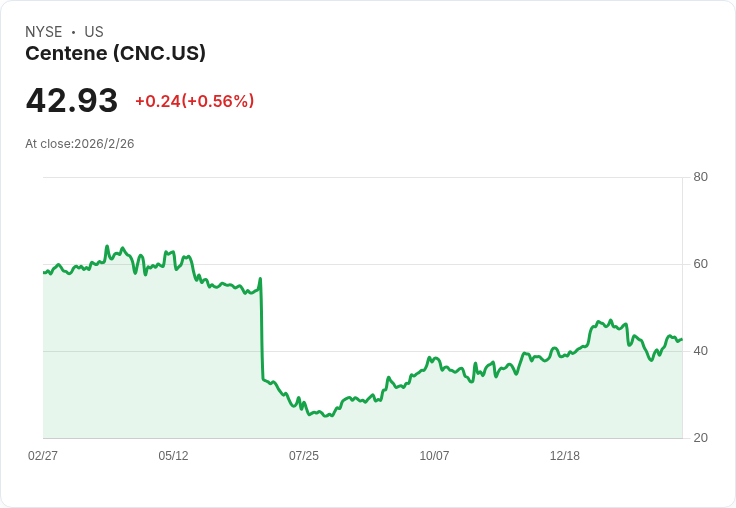Click the US market label
Image resolution: width=736 pixels, height=508 pixels.
[94, 32]
